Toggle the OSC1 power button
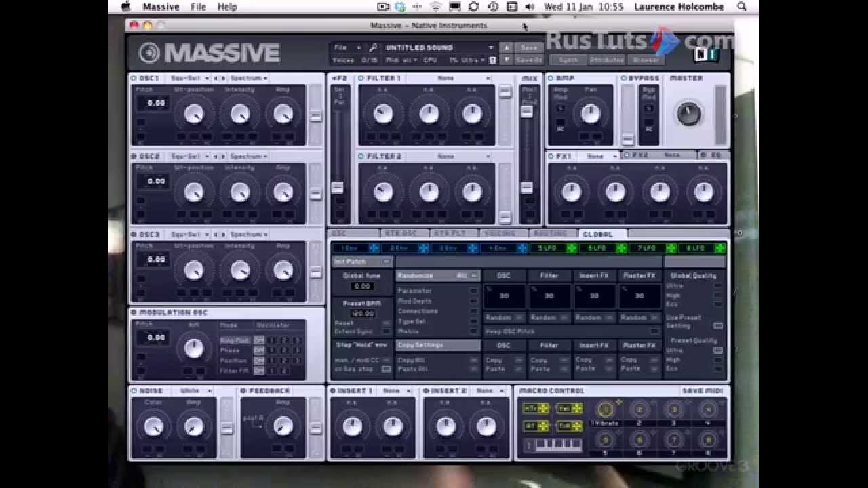The image size is (868, 488). [x=134, y=79]
